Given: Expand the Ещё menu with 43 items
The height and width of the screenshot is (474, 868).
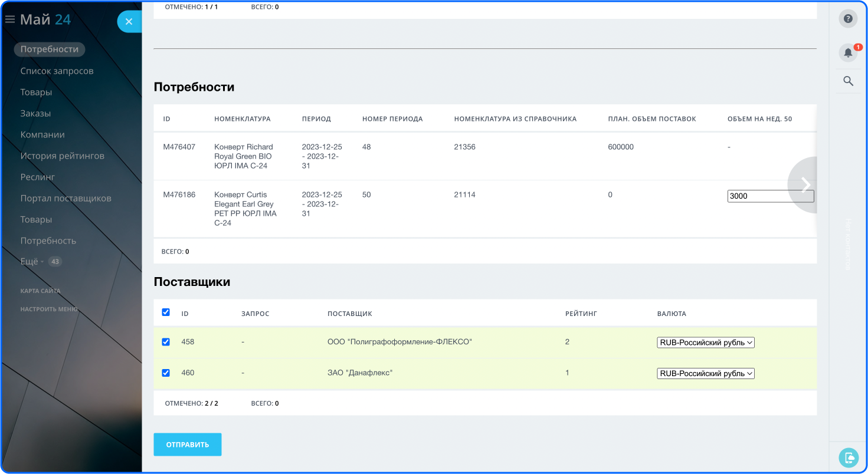Looking at the screenshot, I should pyautogui.click(x=41, y=262).
